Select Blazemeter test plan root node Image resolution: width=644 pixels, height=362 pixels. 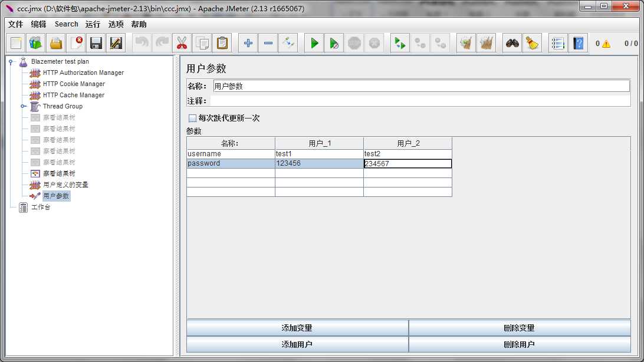pos(60,61)
